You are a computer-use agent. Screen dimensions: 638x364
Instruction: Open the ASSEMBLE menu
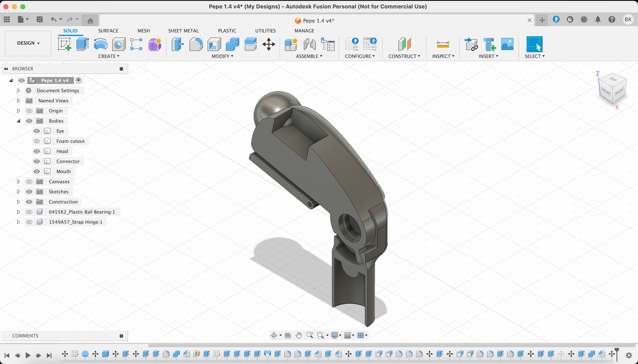(309, 56)
